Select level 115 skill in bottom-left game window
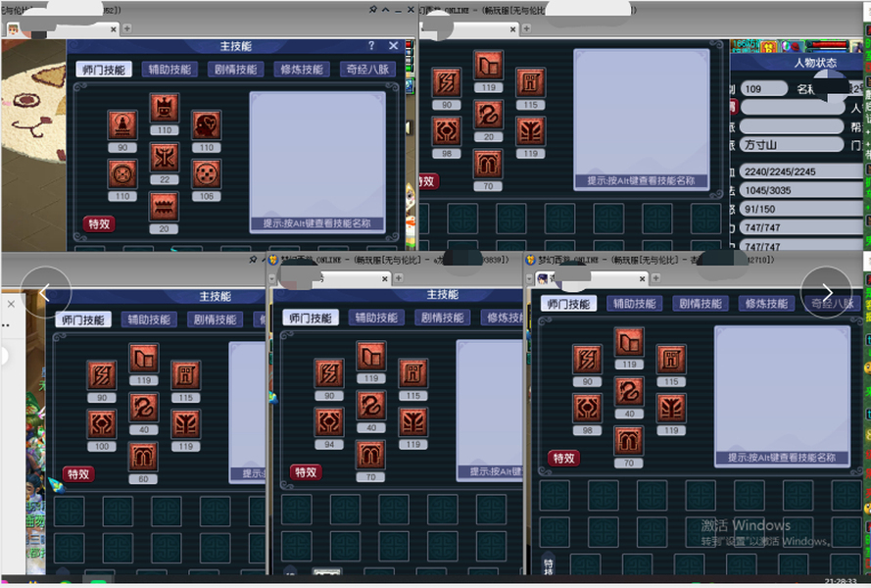 (x=185, y=375)
